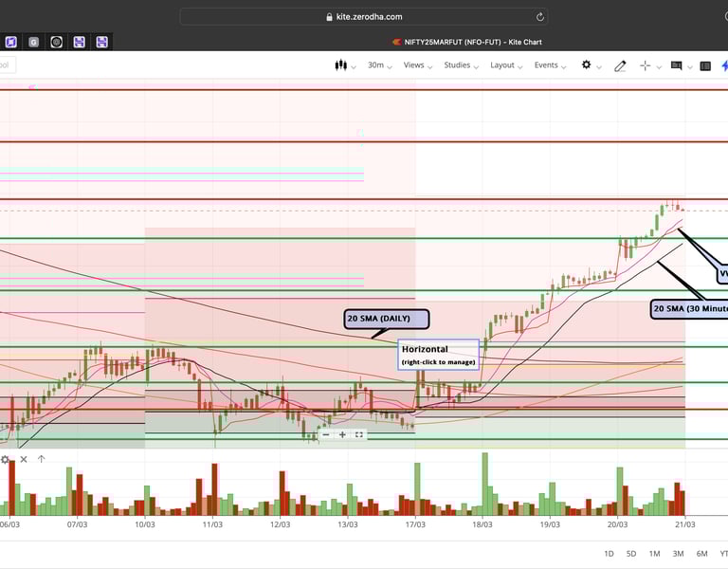Select the pencil Draw tool
This screenshot has height=569, width=728.
[x=620, y=66]
